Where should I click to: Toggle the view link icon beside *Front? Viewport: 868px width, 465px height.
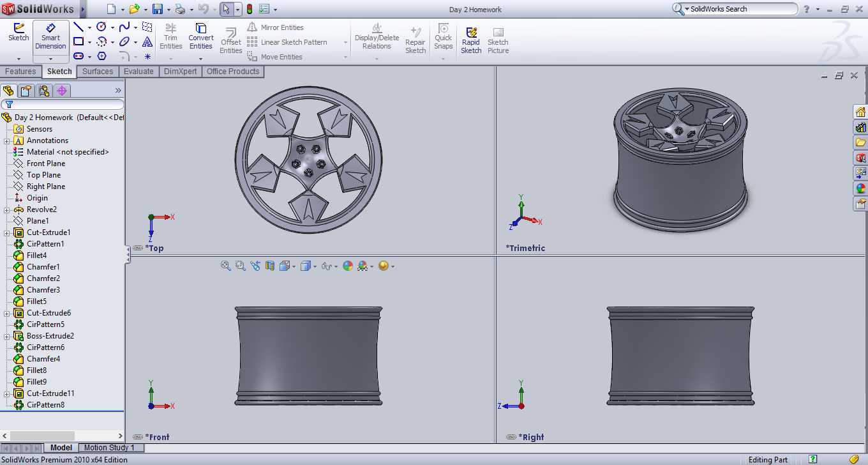click(138, 437)
